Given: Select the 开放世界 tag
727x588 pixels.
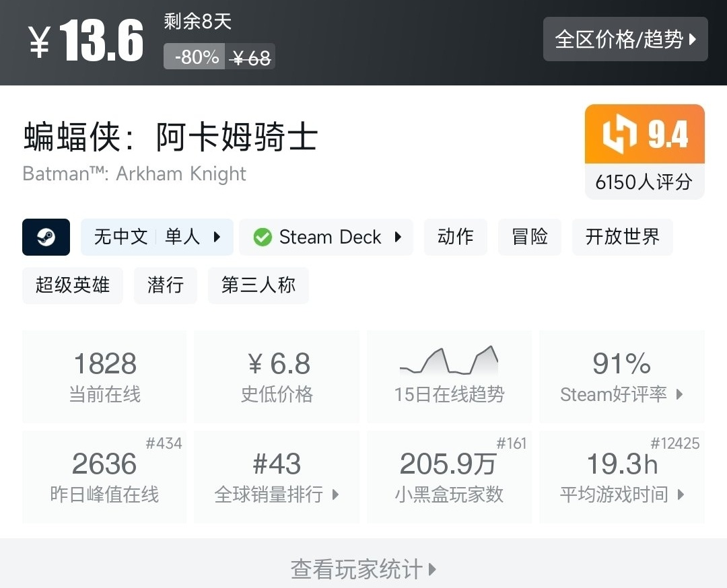Looking at the screenshot, I should (x=622, y=237).
